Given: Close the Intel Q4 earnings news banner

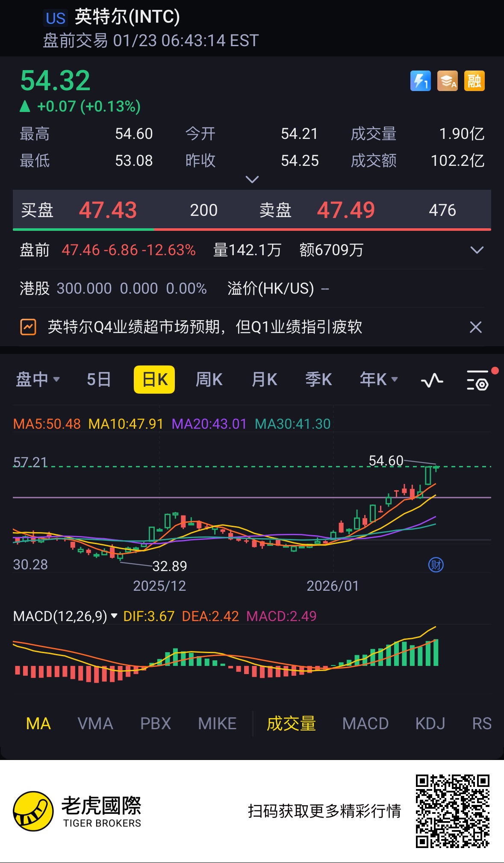Looking at the screenshot, I should coord(475,327).
